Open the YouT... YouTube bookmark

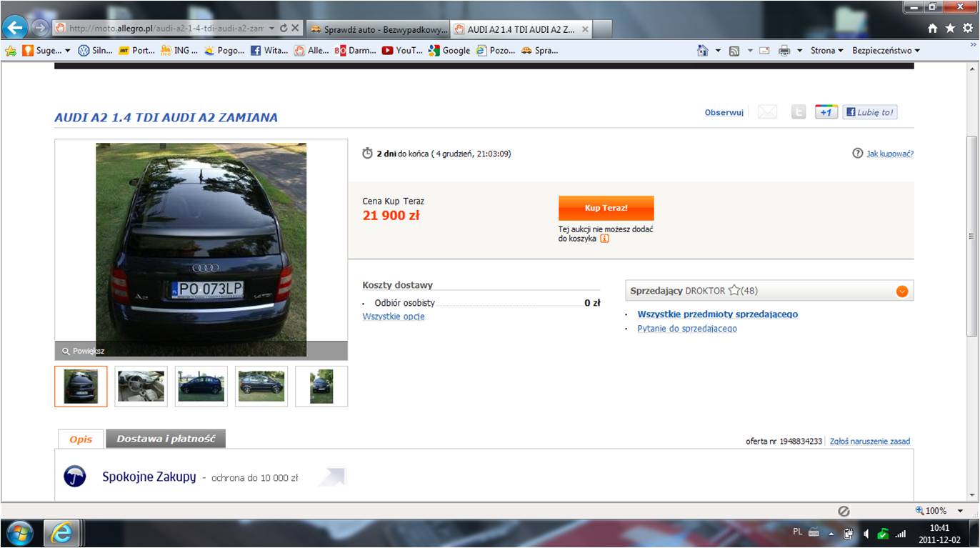pos(403,51)
